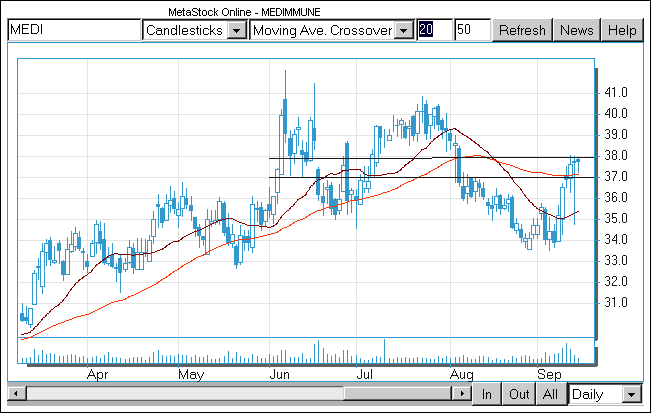The width and height of the screenshot is (651, 413).
Task: Click the Help button
Action: pyautogui.click(x=622, y=30)
